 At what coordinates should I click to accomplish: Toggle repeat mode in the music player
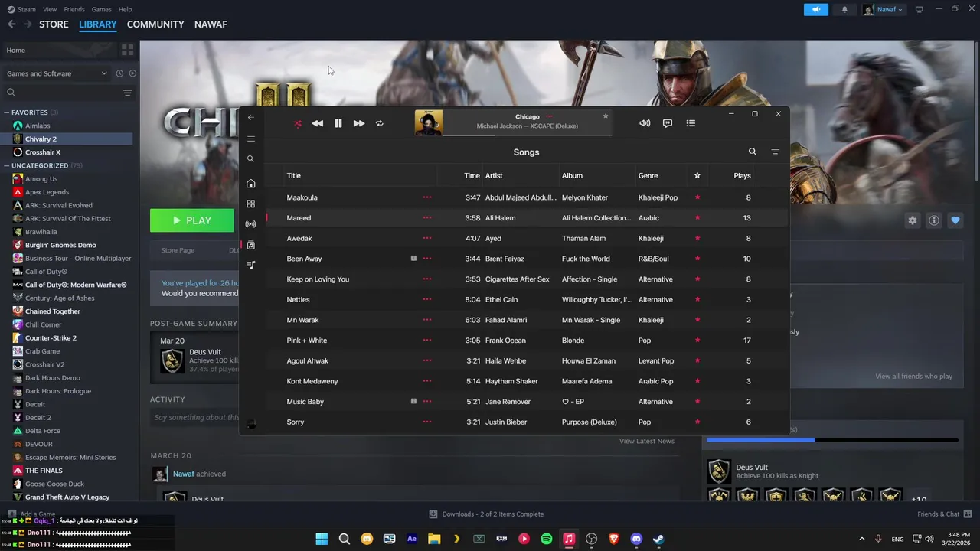click(x=379, y=123)
